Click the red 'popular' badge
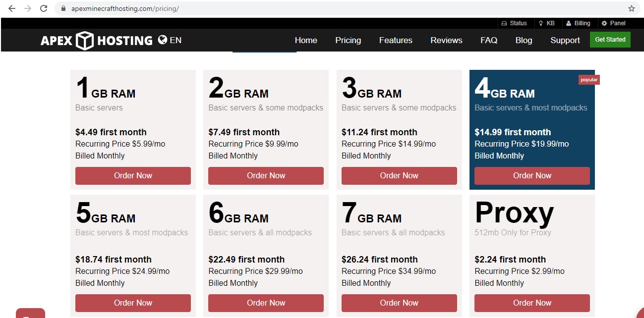The width and height of the screenshot is (644, 318). (x=589, y=80)
